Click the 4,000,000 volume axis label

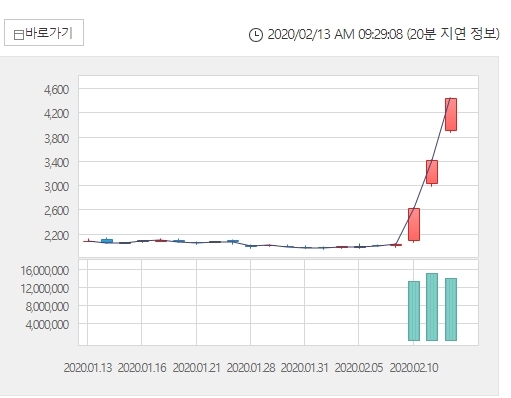47,324
